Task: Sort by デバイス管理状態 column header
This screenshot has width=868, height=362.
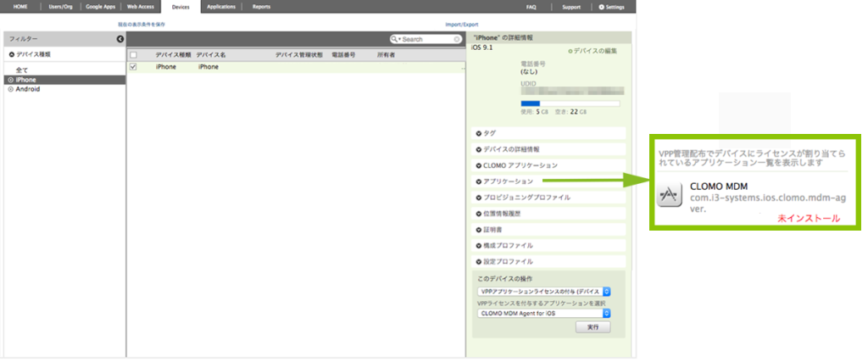Action: click(x=299, y=55)
